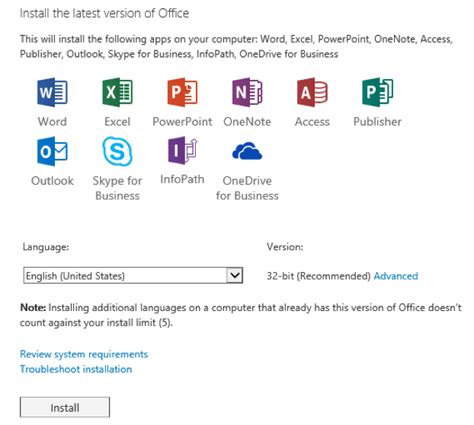Screen dimensions: 474x425
Task: Click the 'Outlook' label under its icon
Action: pyautogui.click(x=52, y=181)
